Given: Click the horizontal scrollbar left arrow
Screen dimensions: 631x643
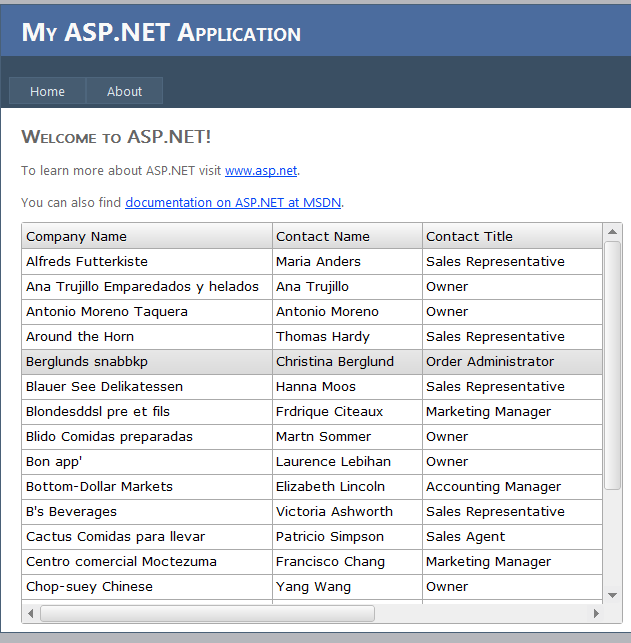Looking at the screenshot, I should coord(31,613).
